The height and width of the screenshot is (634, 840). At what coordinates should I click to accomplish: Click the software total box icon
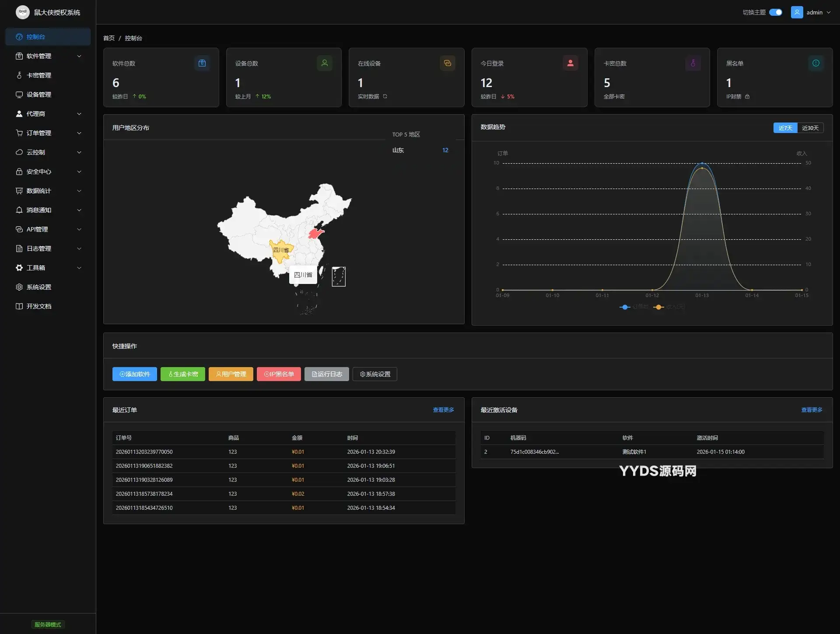[202, 63]
